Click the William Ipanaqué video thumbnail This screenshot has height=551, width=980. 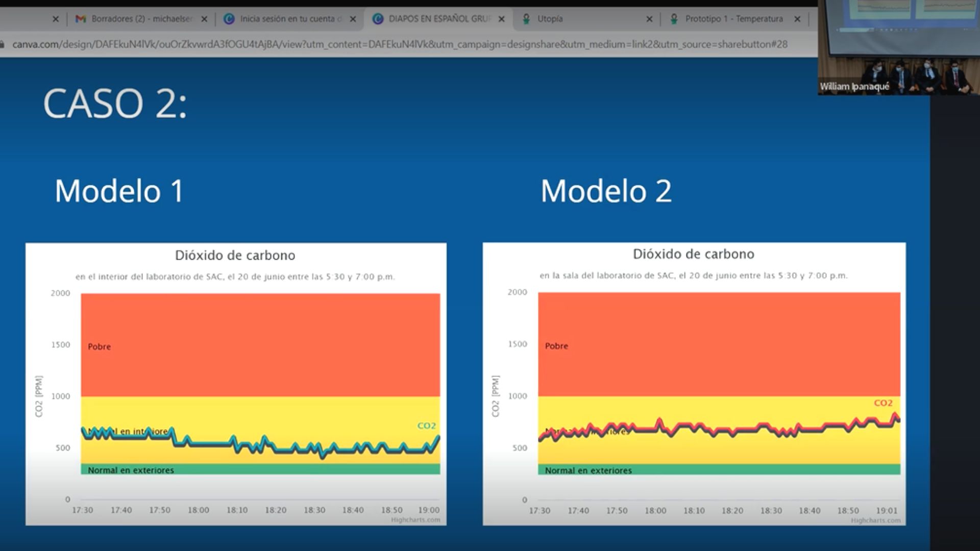[x=898, y=47]
